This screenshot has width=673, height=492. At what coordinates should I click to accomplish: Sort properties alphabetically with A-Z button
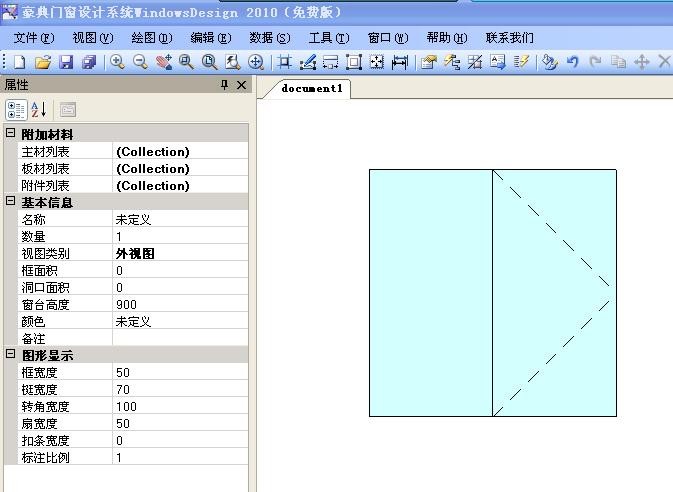point(39,110)
